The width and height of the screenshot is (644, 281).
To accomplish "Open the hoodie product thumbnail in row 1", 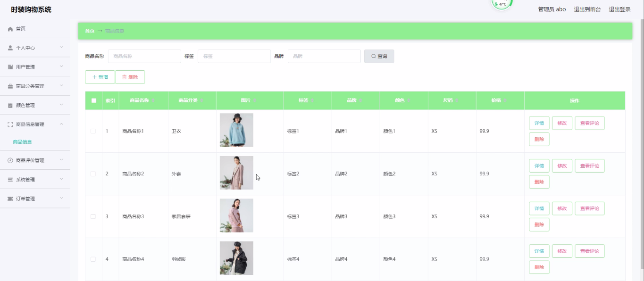I will (236, 130).
